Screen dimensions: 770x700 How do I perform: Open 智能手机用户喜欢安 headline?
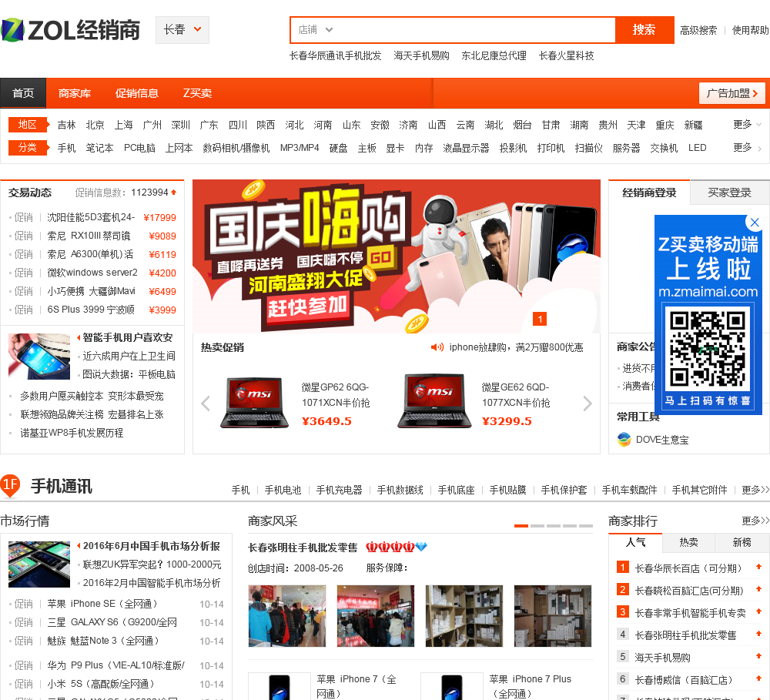coord(128,337)
